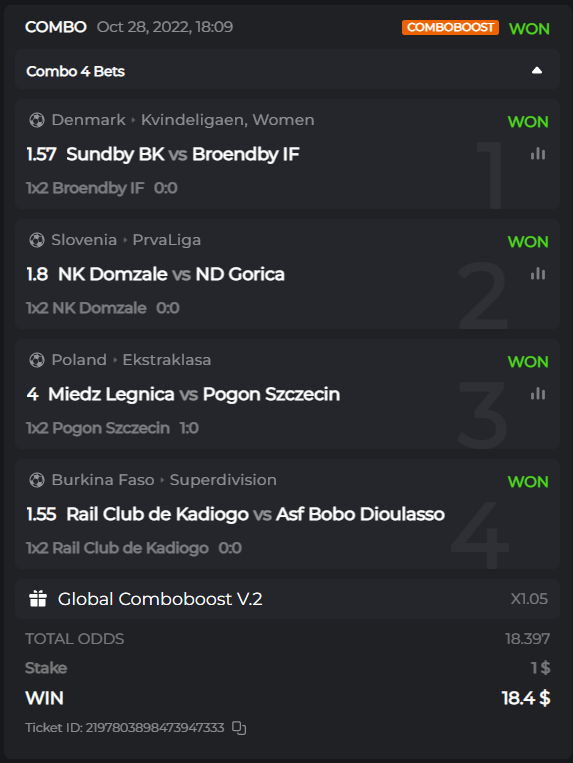Click the Combo 4 Bets header

(287, 71)
